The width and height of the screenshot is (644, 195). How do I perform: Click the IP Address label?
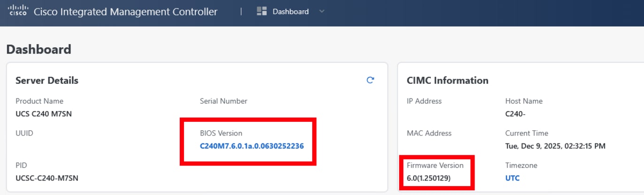click(424, 101)
